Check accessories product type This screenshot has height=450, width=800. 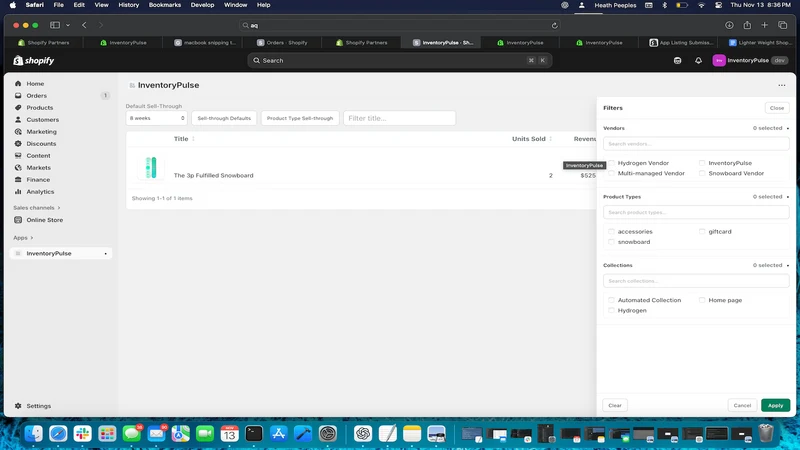tap(611, 232)
